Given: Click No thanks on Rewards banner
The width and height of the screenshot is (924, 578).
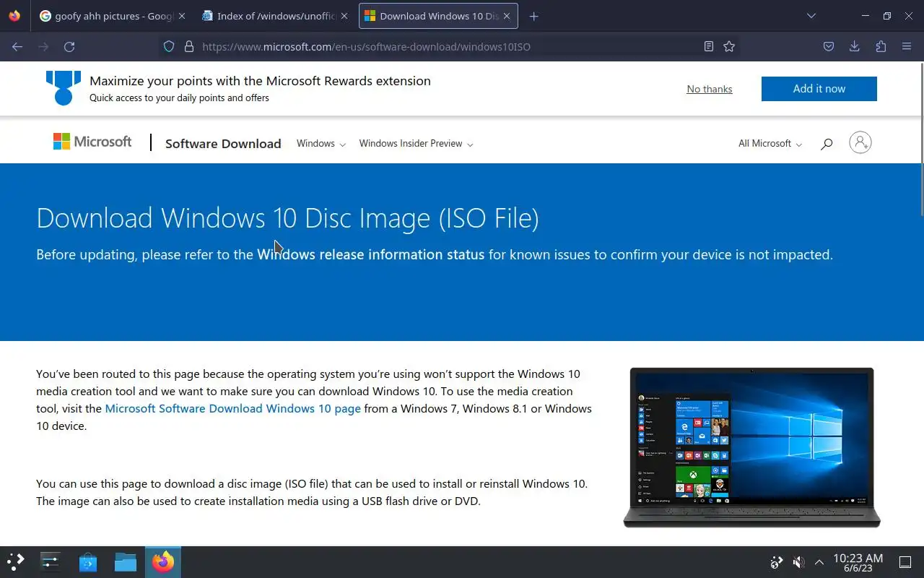Looking at the screenshot, I should (710, 89).
